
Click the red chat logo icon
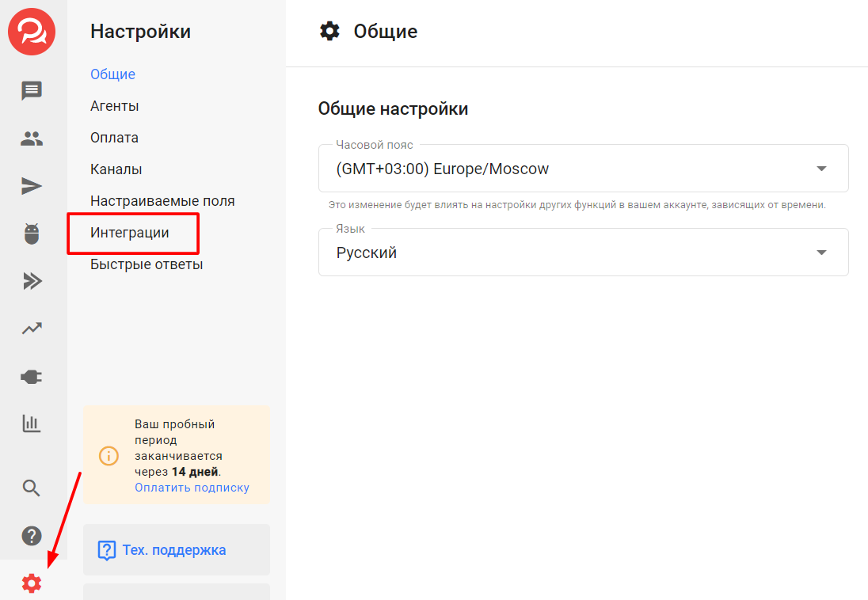pos(32,32)
